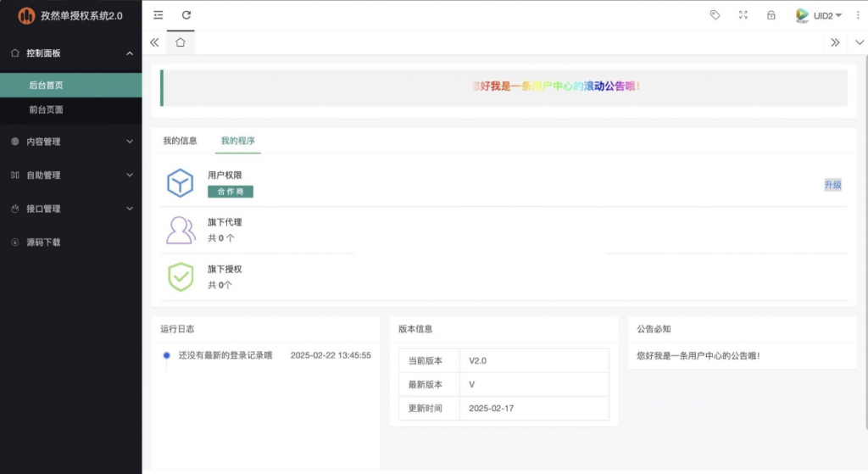The width and height of the screenshot is (868, 474).
Task: Click the 自助管理 icon in sidebar
Action: (15, 175)
